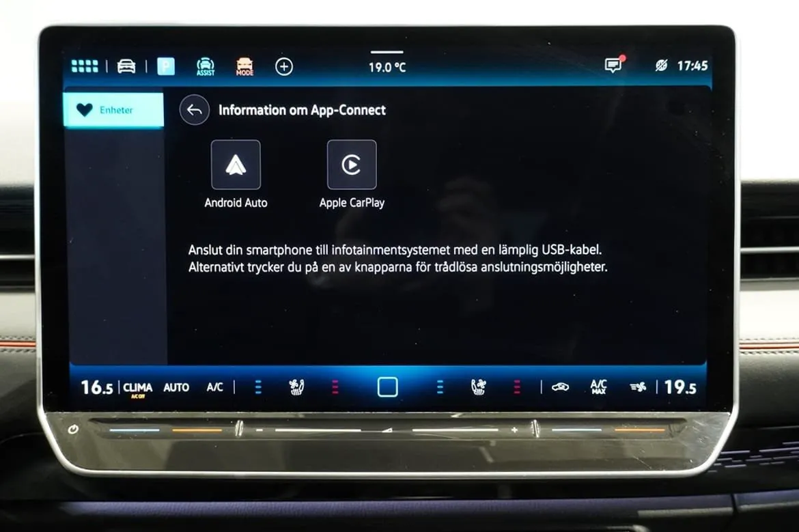This screenshot has height=532, width=799.
Task: Select the Enheter favorites tab
Action: (113, 110)
